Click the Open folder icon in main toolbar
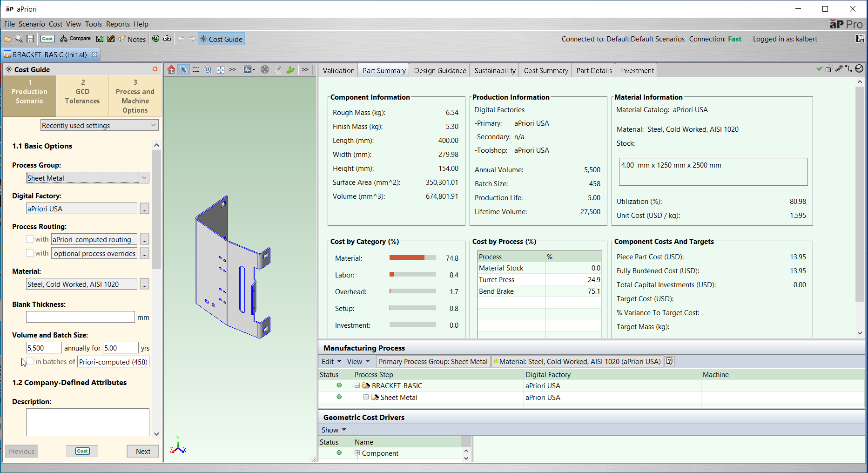 [8, 39]
